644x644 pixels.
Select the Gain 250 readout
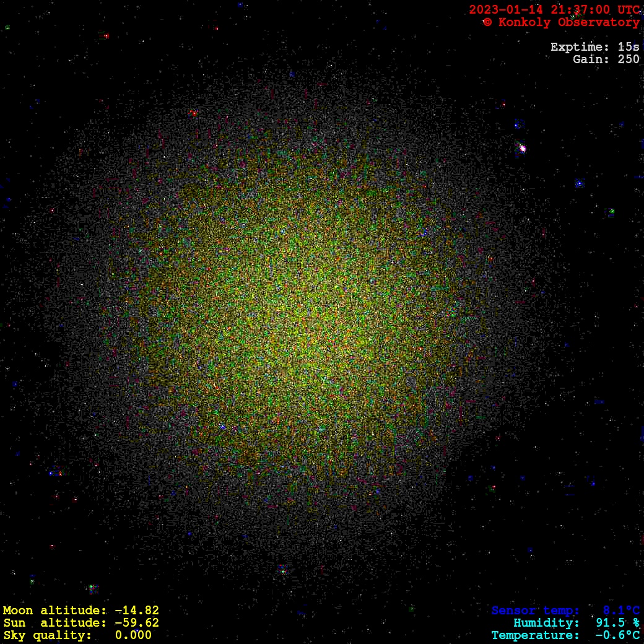coord(606,59)
